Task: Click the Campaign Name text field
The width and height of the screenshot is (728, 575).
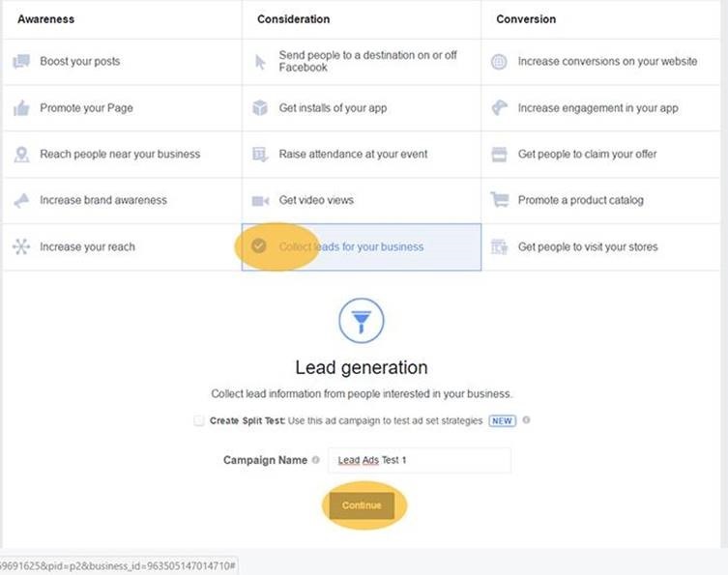Action: pyautogui.click(x=419, y=461)
